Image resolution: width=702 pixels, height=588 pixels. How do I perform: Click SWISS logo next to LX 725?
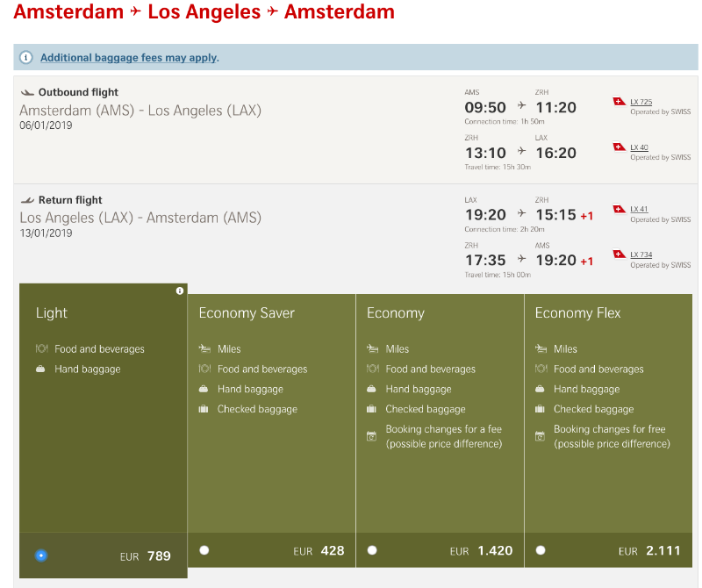(x=619, y=102)
